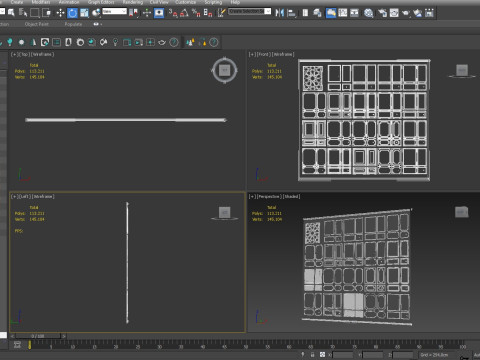Click the Y coordinate field

373,355
